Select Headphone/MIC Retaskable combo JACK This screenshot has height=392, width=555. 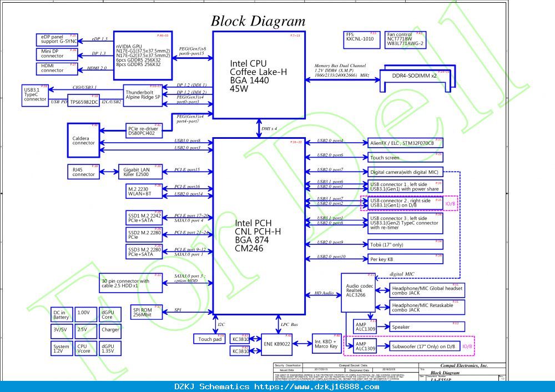click(427, 307)
